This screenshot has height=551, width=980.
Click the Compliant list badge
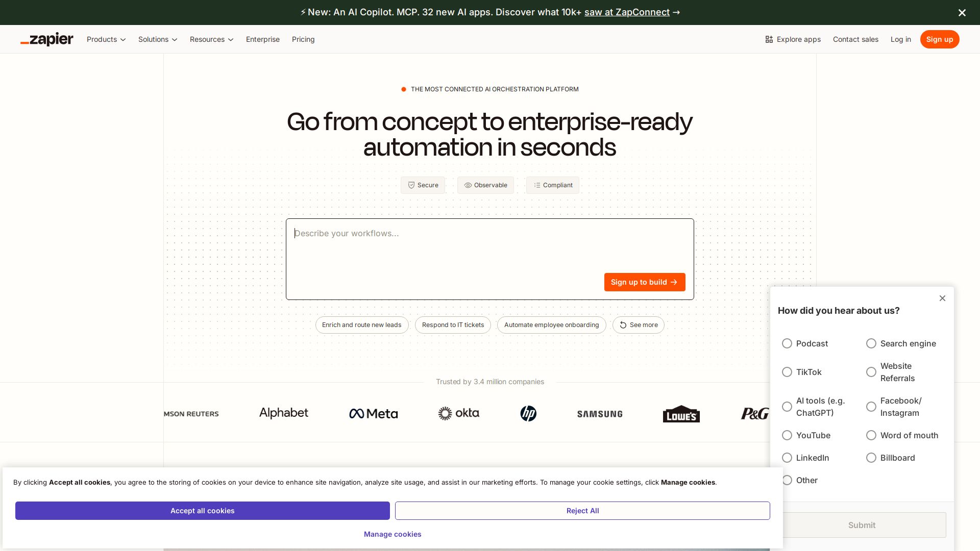pos(553,185)
